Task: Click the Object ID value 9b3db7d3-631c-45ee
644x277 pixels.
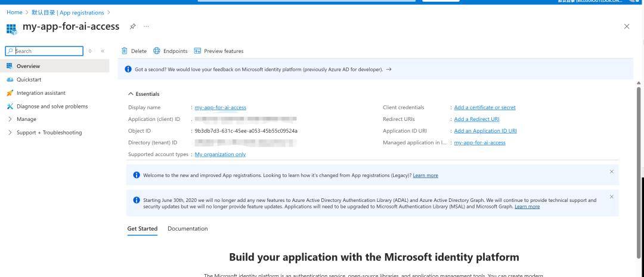Action: [246, 131]
